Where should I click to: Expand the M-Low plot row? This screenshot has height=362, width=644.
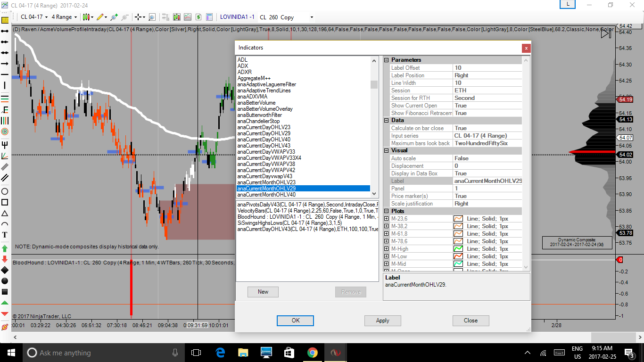click(x=387, y=256)
